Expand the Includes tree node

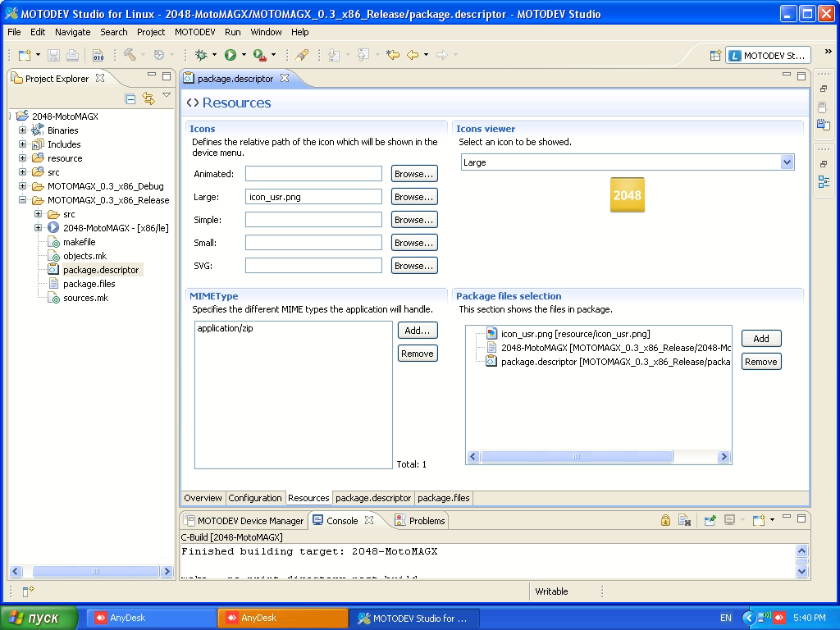(22, 144)
